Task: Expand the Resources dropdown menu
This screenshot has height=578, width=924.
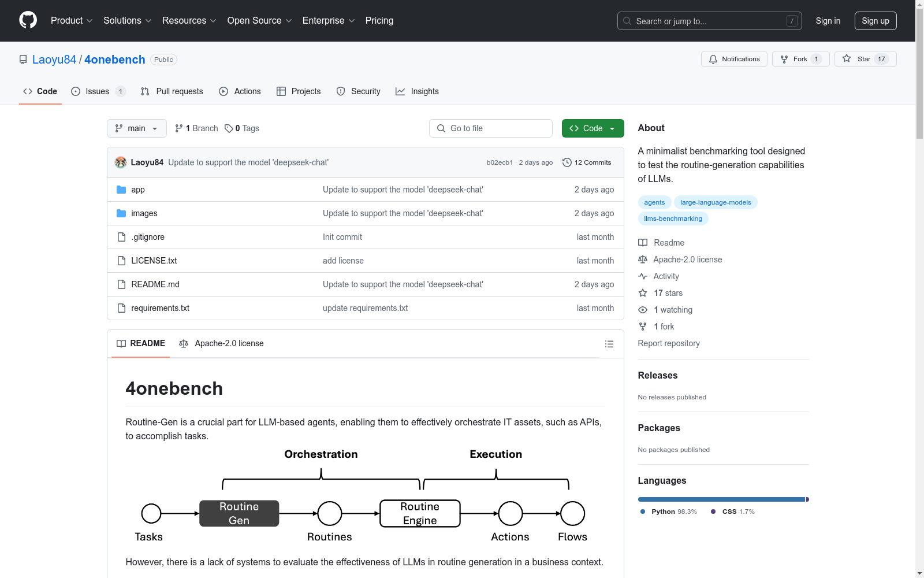Action: [x=189, y=20]
